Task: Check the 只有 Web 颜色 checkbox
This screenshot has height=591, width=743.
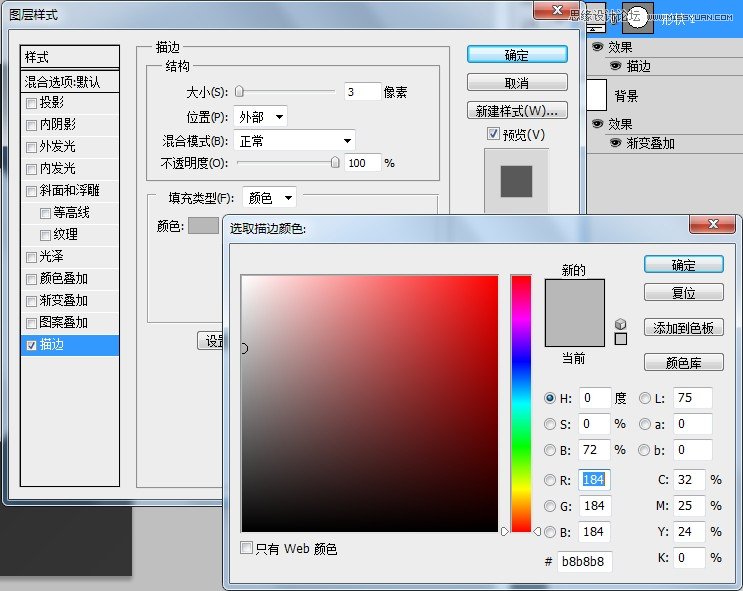Action: (246, 548)
